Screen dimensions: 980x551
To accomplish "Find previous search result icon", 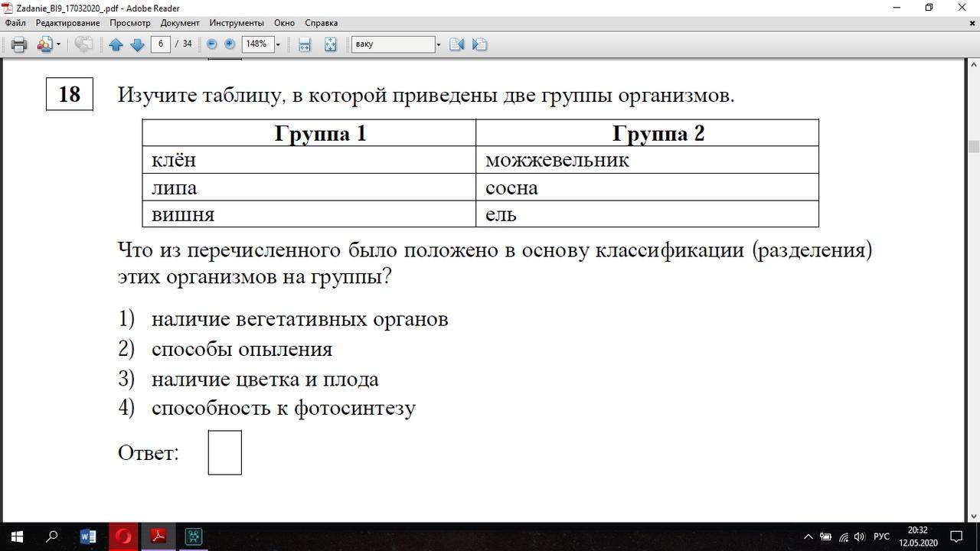I will [x=457, y=44].
